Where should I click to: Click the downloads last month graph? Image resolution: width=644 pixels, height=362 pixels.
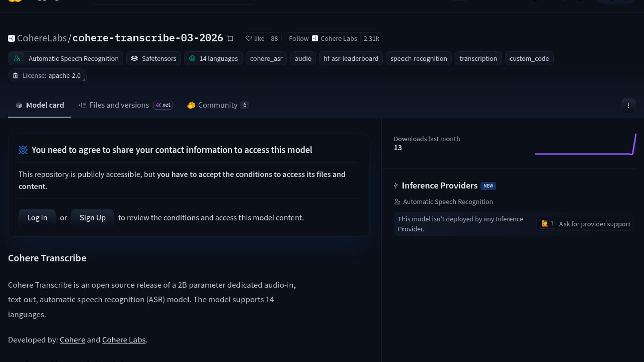point(585,145)
